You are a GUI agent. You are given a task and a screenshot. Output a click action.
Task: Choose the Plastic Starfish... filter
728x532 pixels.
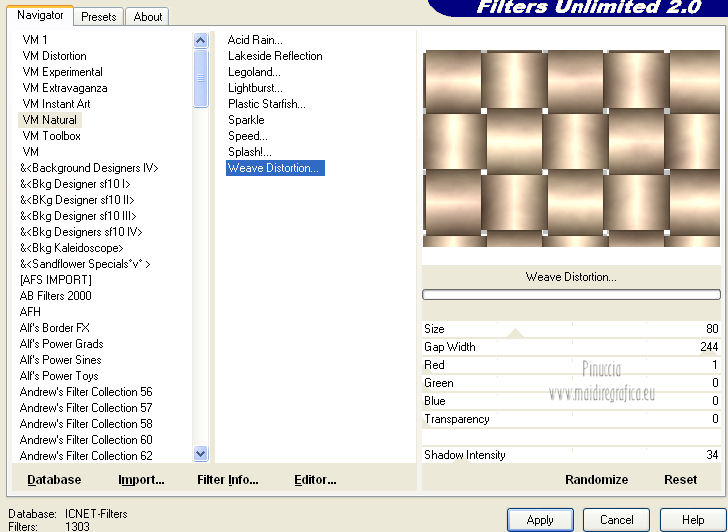point(266,104)
